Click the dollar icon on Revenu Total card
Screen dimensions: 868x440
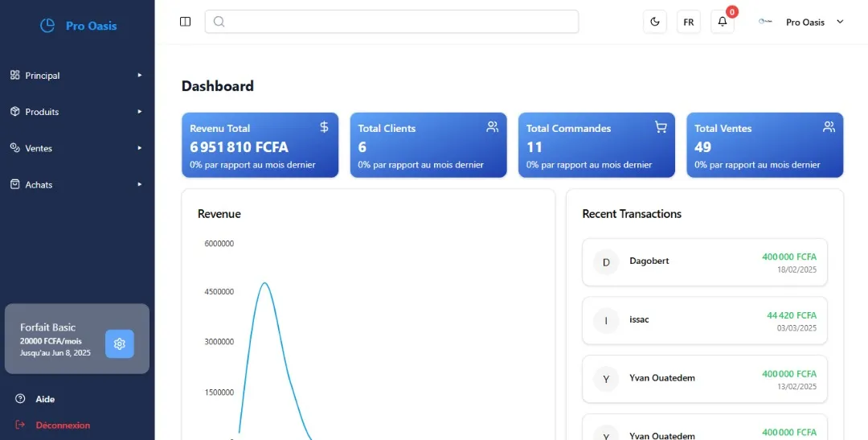tap(325, 127)
